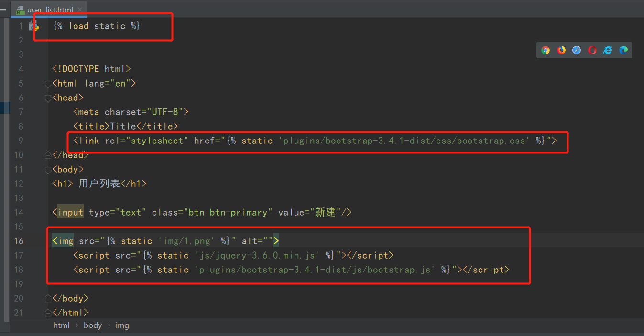Toggle fold marker at </html> line 21

(x=48, y=313)
